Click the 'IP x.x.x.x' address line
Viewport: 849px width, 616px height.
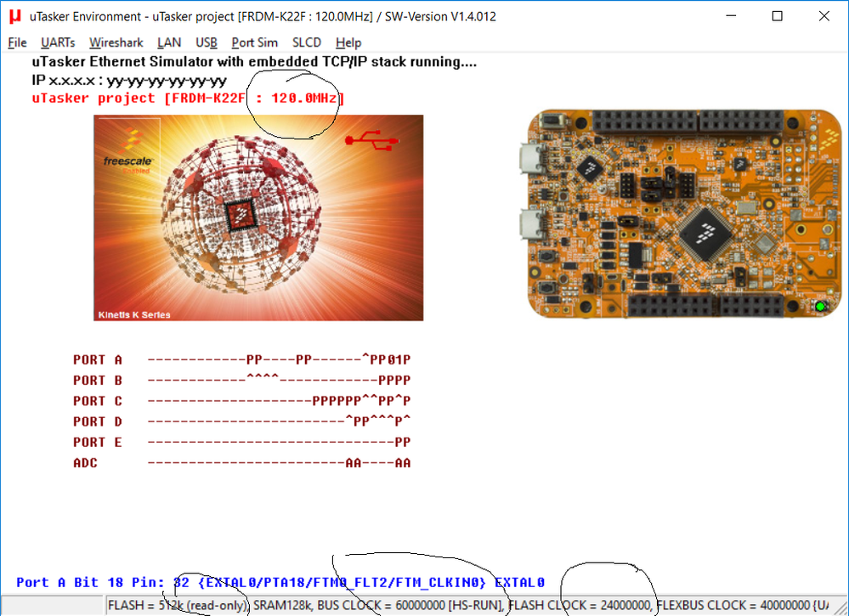(x=129, y=81)
